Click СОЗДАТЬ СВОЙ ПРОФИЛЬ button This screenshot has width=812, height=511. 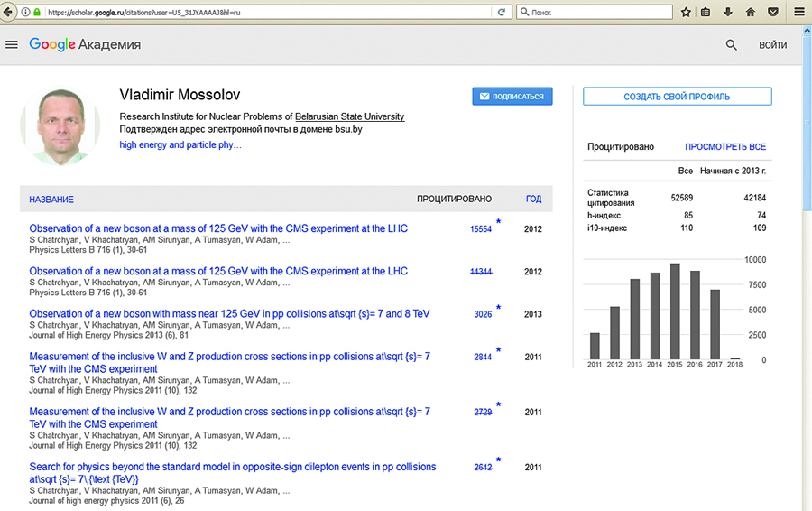click(x=678, y=97)
